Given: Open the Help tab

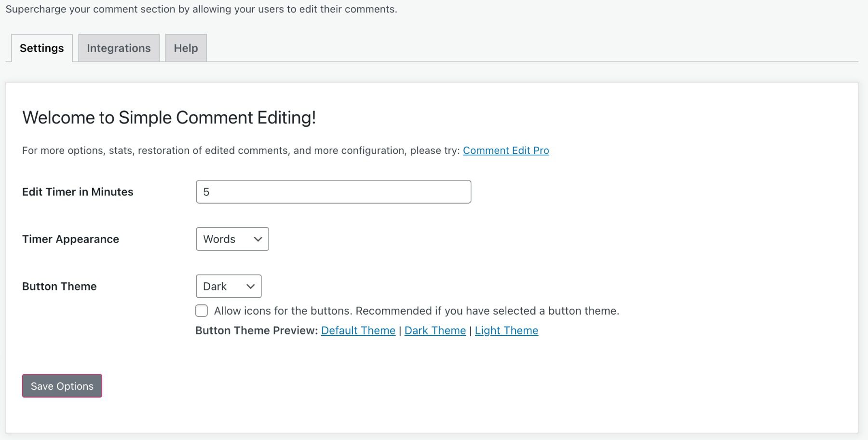Looking at the screenshot, I should pos(186,48).
